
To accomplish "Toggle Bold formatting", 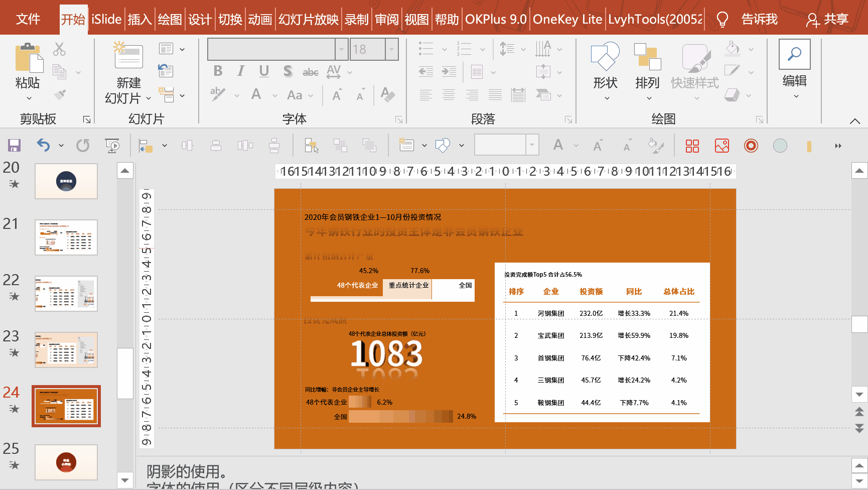I will pos(218,71).
